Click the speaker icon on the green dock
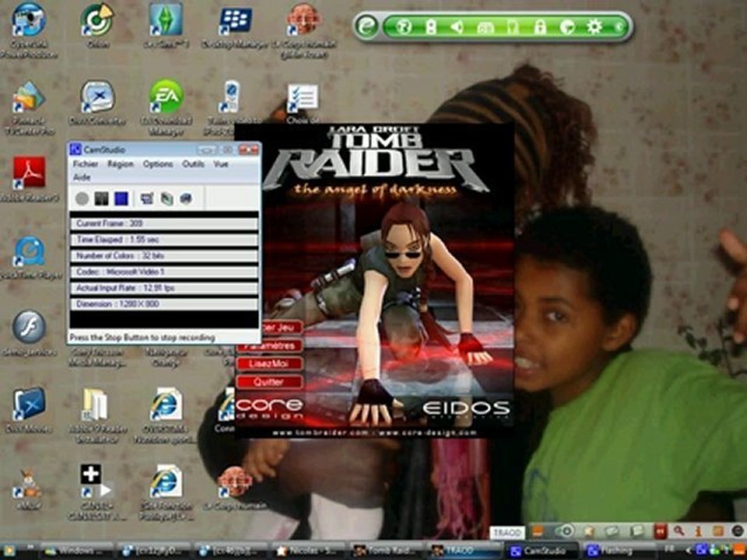747x560 pixels. point(458,26)
